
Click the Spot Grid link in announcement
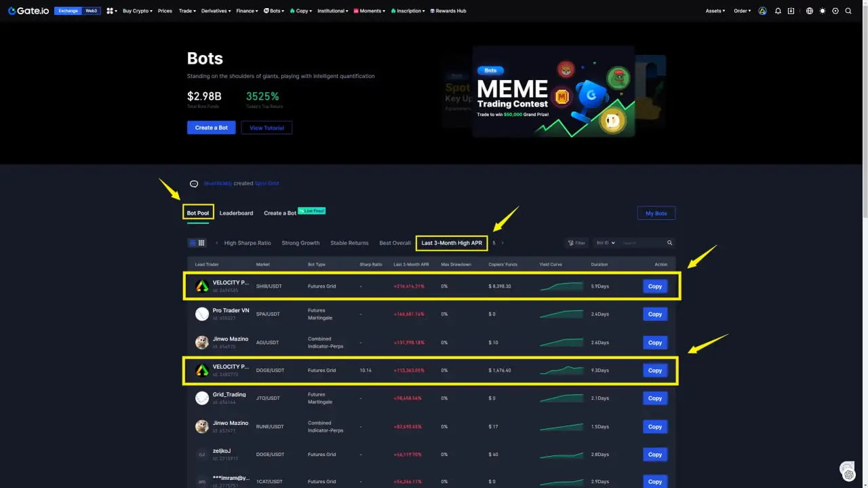pyautogui.click(x=267, y=183)
